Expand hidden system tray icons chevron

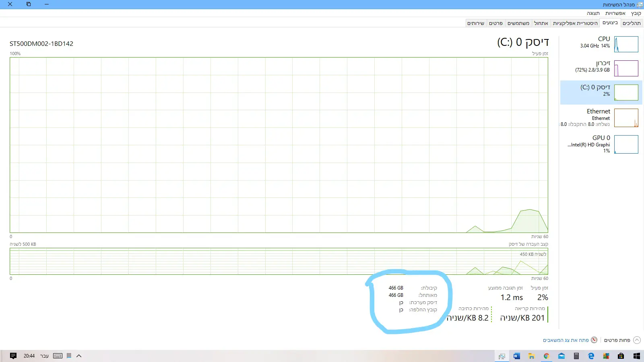click(x=79, y=356)
